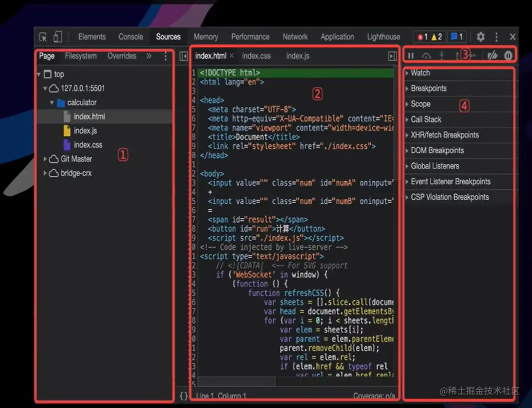532x408 pixels.
Task: Click the Git Master cloud icon
Action: pos(53,159)
